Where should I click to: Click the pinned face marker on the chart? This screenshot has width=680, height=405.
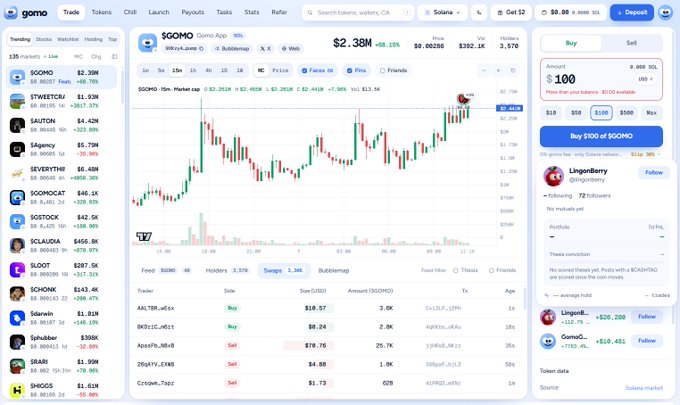click(x=463, y=99)
